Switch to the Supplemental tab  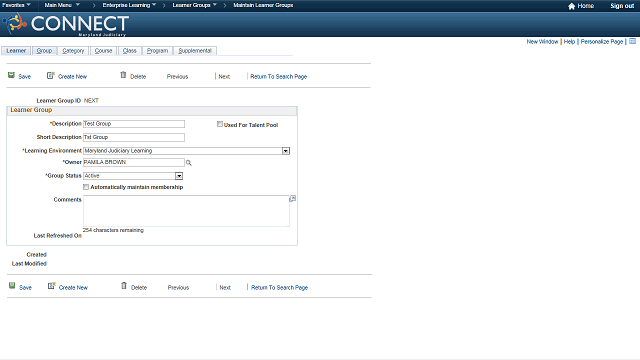(x=195, y=51)
